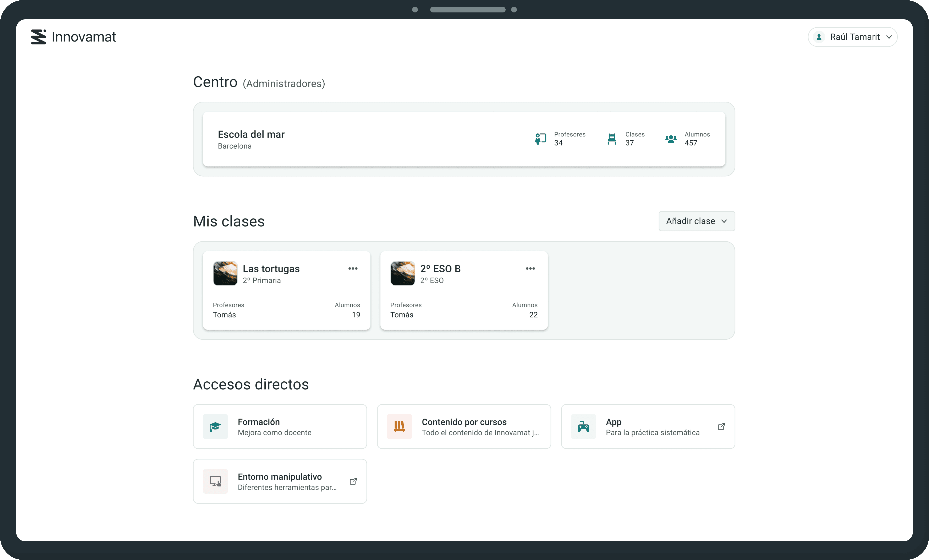
Task: Click the Las tortugas class thumbnail
Action: click(x=225, y=274)
